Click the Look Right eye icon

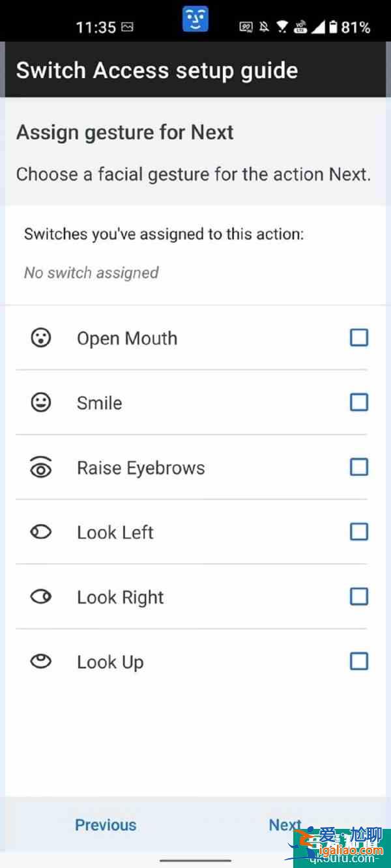click(41, 596)
